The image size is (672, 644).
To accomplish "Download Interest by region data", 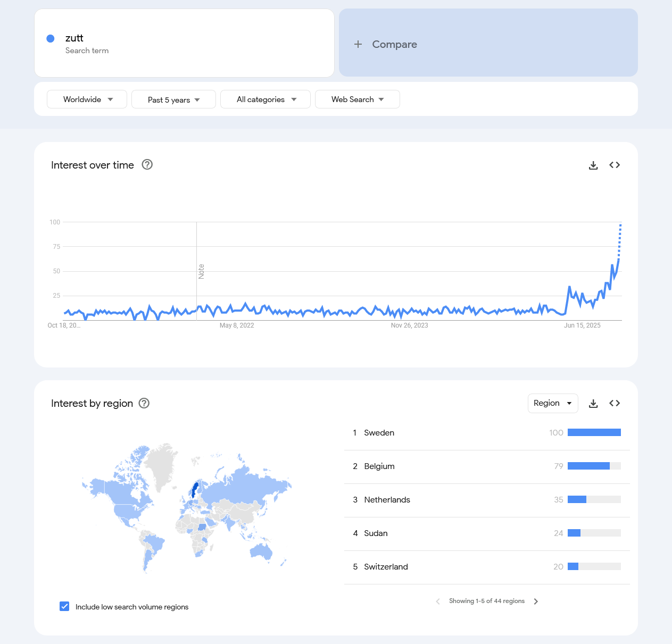I will [593, 404].
